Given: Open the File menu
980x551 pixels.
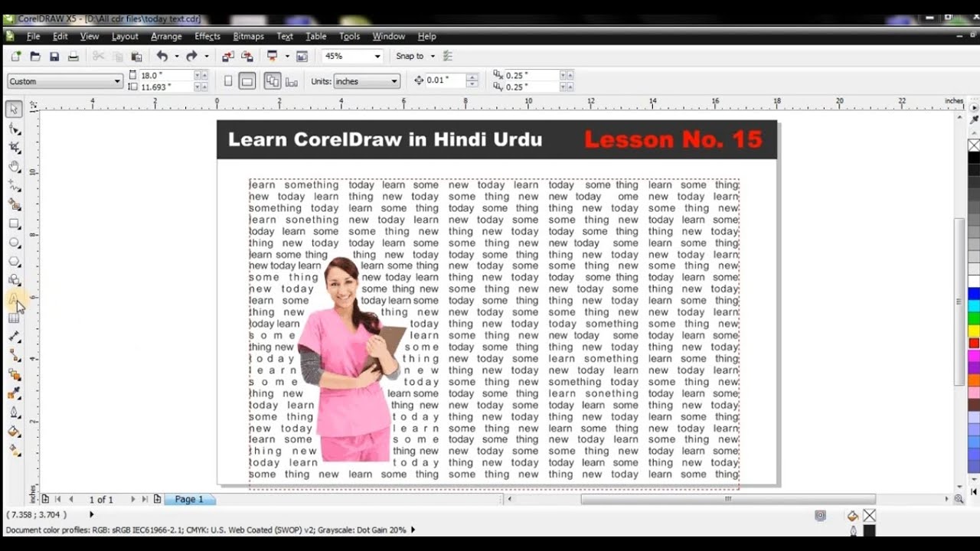Looking at the screenshot, I should pyautogui.click(x=34, y=36).
